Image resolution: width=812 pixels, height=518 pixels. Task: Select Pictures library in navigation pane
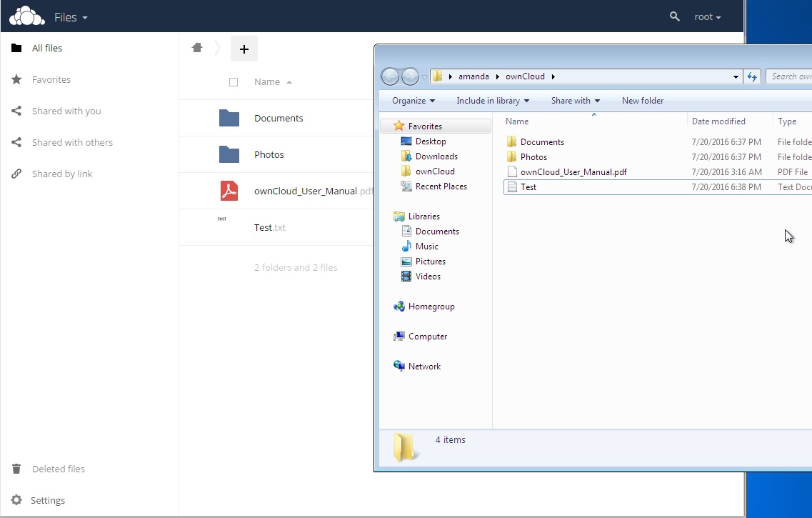[x=431, y=262]
